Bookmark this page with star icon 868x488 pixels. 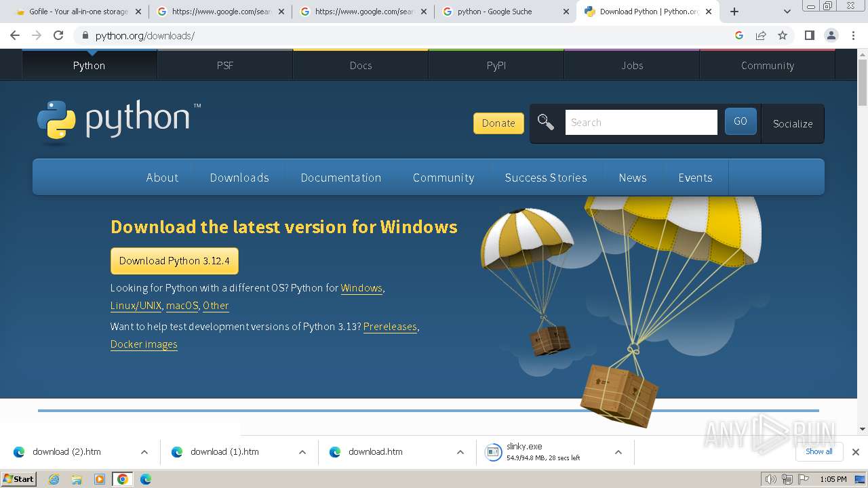783,35
